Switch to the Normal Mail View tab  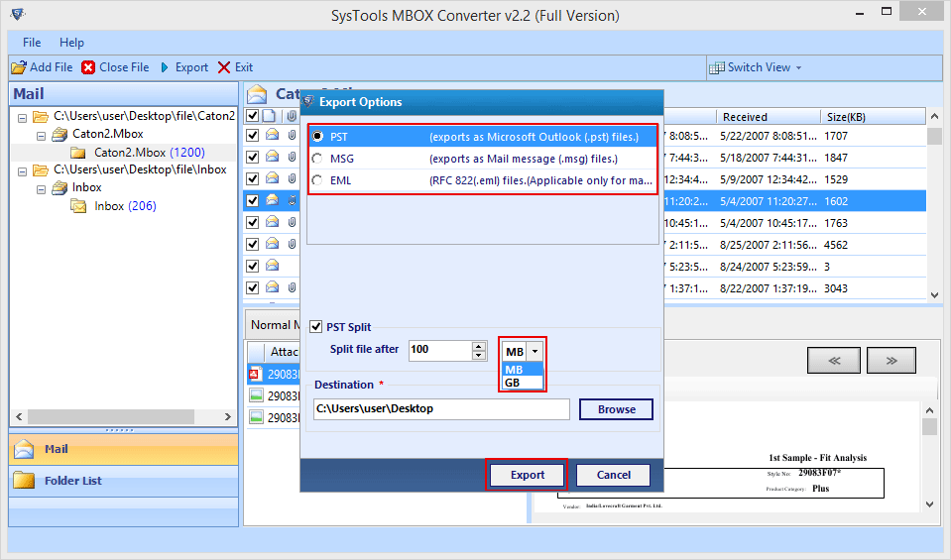pyautogui.click(x=274, y=325)
